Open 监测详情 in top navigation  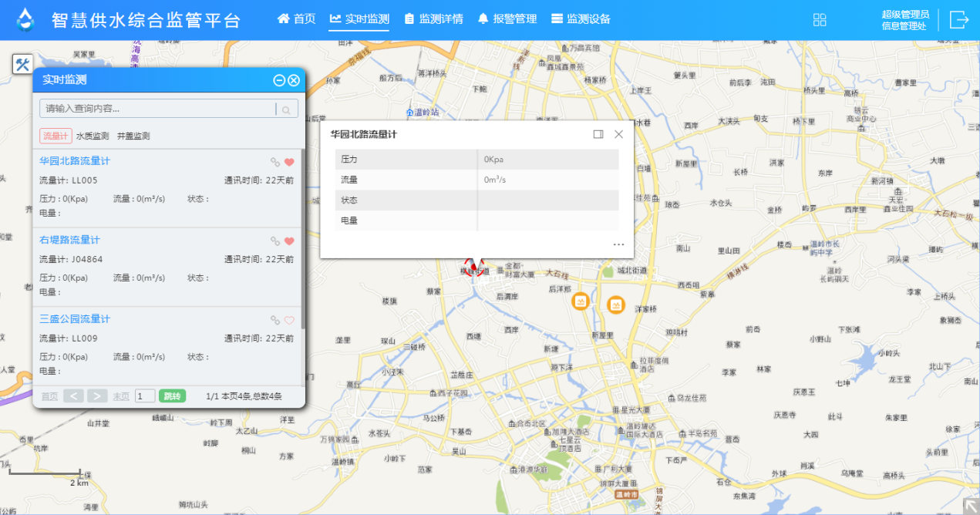pyautogui.click(x=433, y=19)
